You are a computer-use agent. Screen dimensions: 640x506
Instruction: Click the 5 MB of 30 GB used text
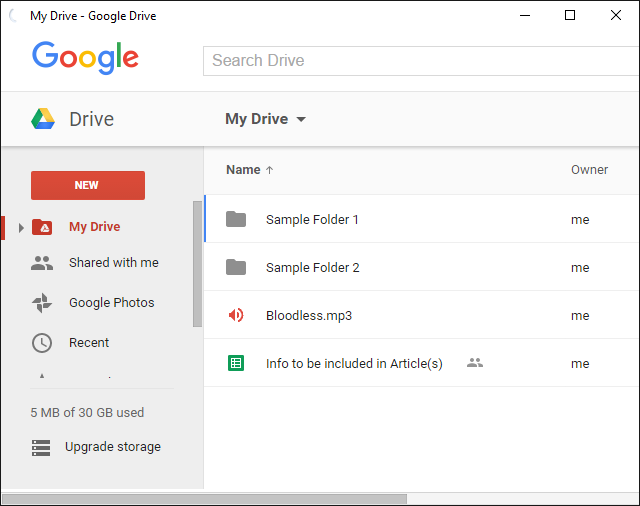[87, 413]
